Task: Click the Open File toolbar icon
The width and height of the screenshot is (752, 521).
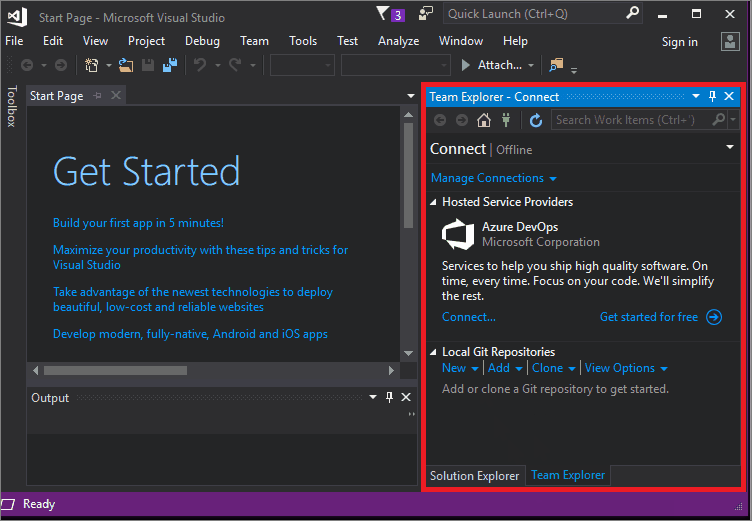Action: tap(126, 65)
